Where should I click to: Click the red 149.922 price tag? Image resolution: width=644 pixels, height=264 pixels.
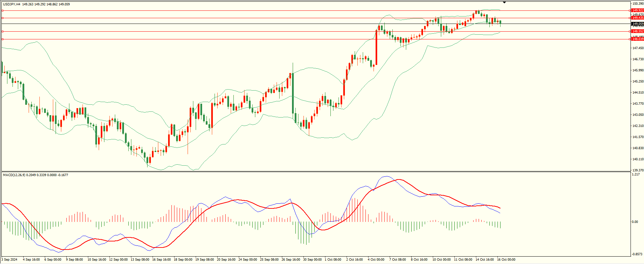(x=638, y=11)
